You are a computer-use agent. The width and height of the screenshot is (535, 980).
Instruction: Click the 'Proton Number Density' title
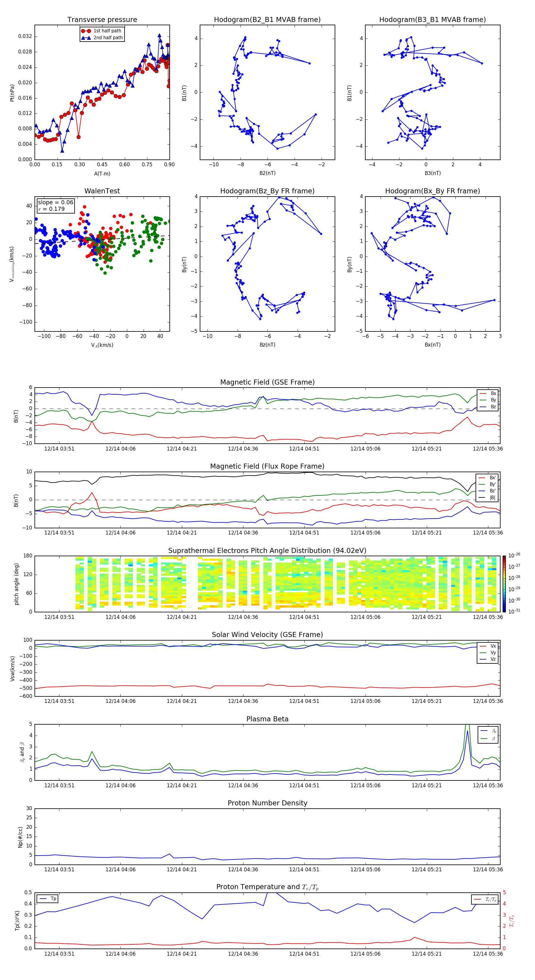tap(267, 803)
